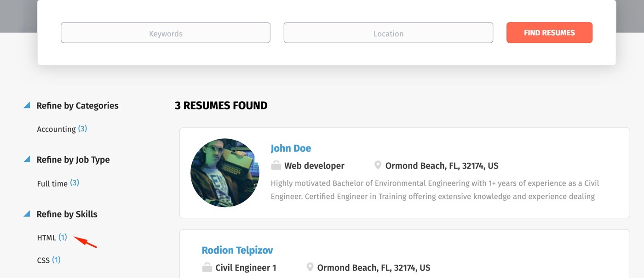Image resolution: width=644 pixels, height=278 pixels.
Task: Click briefcase icon beside Web developer
Action: tap(276, 165)
